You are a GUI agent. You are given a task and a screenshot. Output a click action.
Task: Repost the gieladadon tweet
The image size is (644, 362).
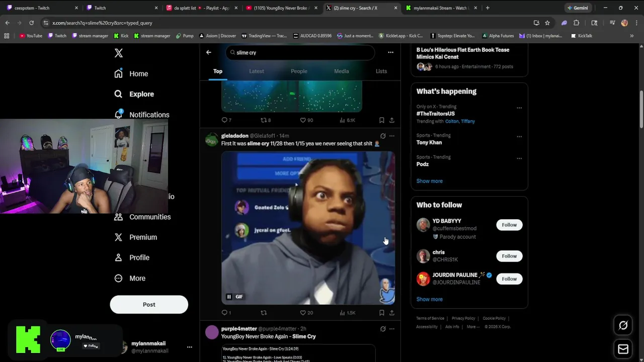[x=264, y=313]
